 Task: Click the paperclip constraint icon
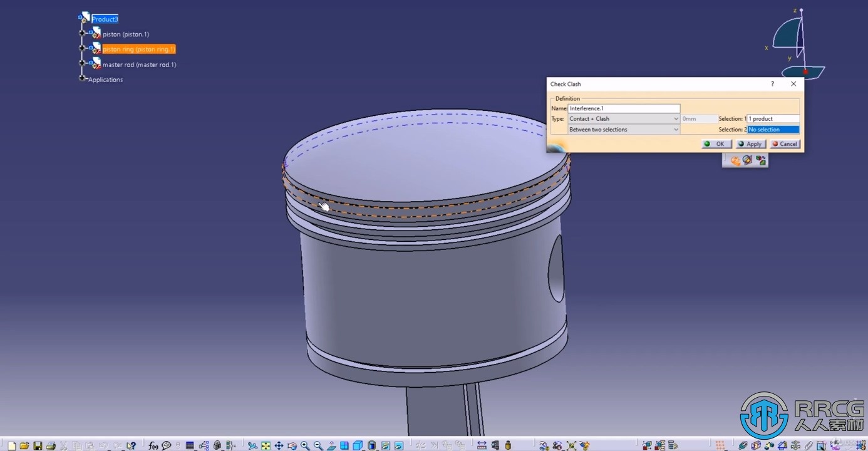[x=808, y=446]
